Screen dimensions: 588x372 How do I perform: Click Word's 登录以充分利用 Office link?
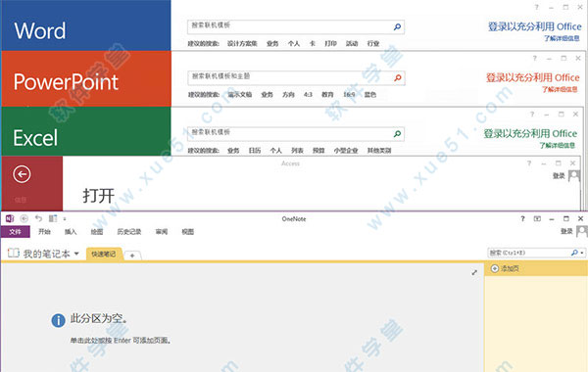click(x=535, y=26)
